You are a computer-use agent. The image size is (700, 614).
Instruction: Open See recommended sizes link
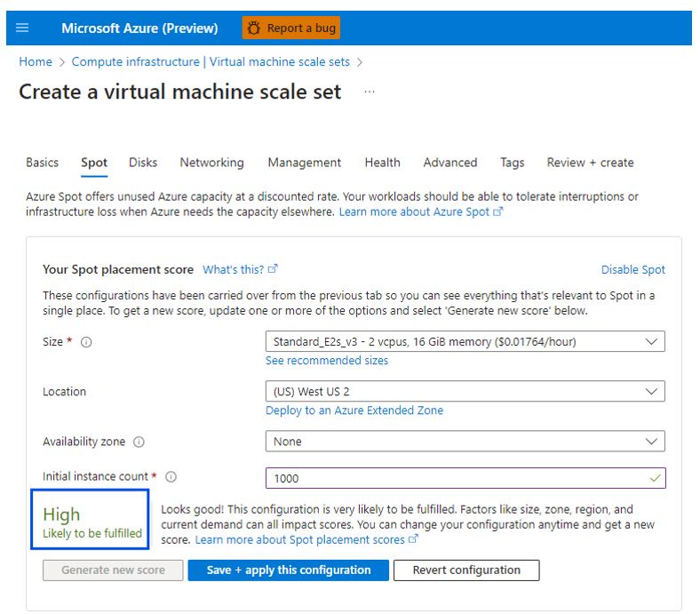click(327, 361)
